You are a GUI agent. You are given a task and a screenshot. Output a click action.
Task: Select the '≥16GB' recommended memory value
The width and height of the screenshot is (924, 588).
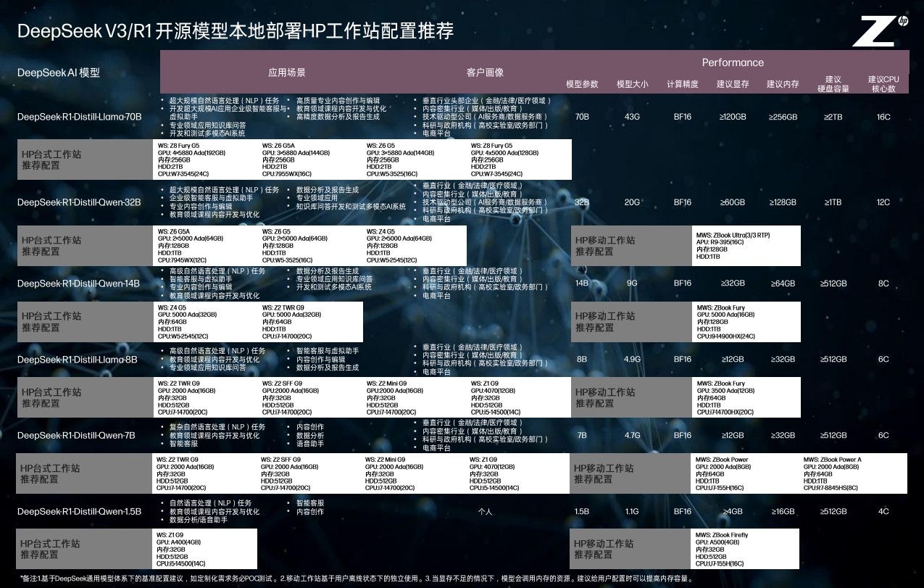[783, 512]
